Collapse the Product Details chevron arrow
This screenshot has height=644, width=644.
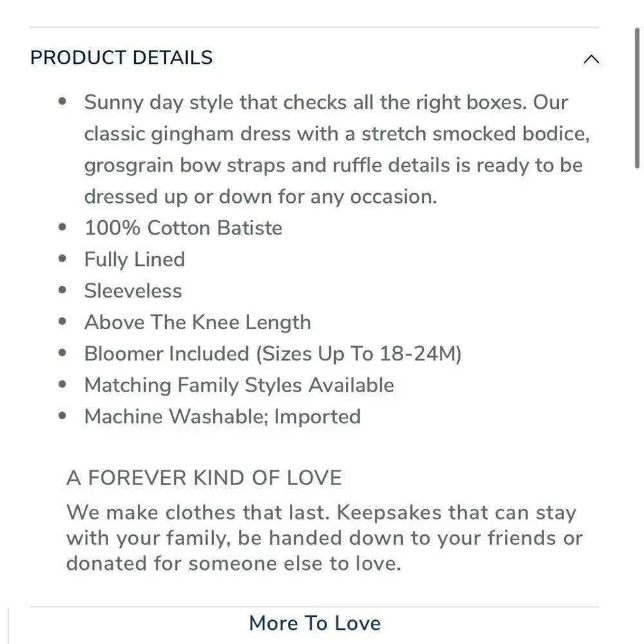tap(591, 59)
